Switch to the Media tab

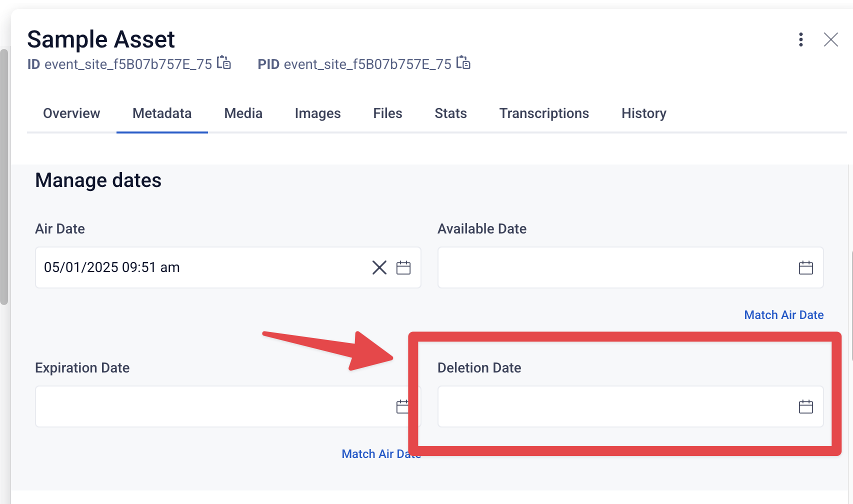pyautogui.click(x=243, y=113)
